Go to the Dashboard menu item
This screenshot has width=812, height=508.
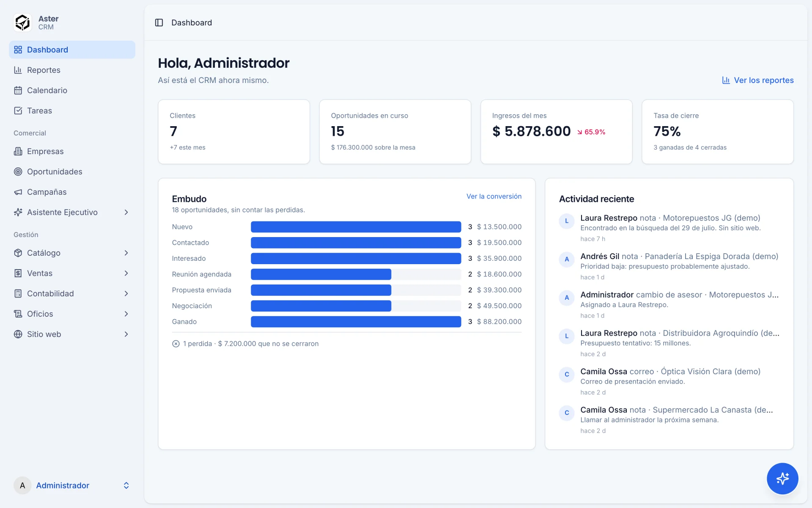pyautogui.click(x=72, y=50)
